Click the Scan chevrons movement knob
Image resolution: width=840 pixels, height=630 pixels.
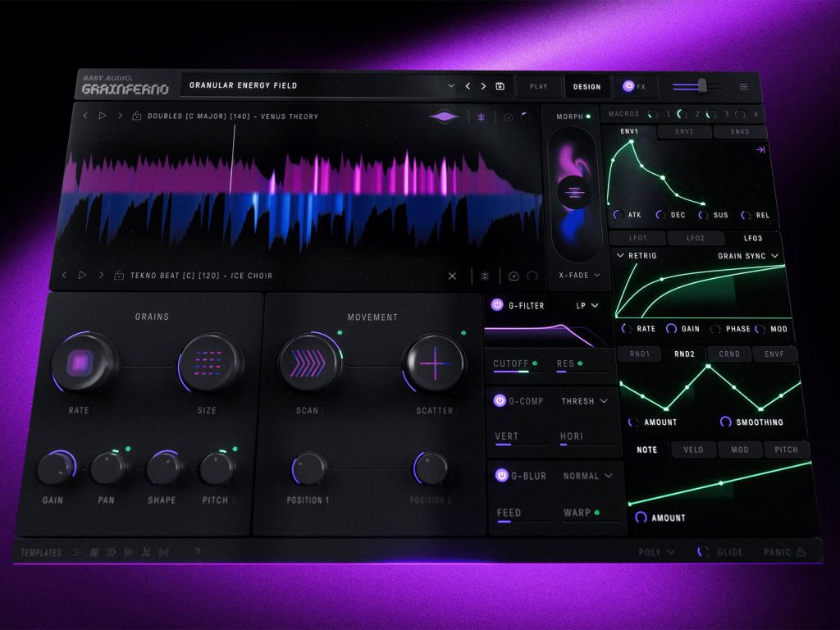[x=309, y=363]
